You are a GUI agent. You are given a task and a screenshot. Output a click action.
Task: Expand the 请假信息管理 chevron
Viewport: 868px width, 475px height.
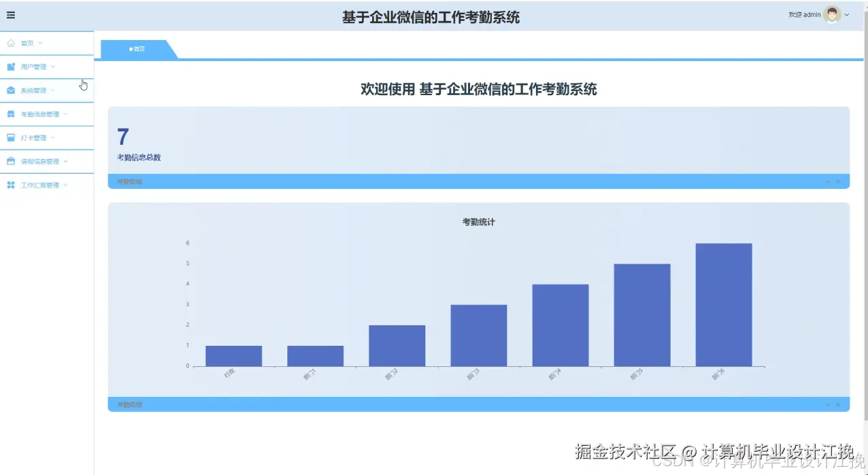65,162
